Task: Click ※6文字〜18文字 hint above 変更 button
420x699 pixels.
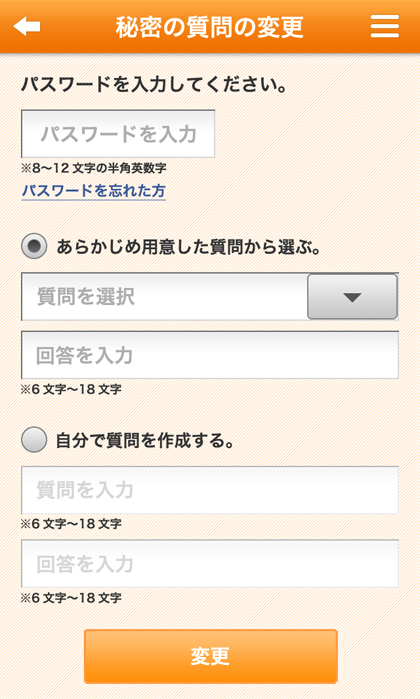Action: pyautogui.click(x=71, y=597)
